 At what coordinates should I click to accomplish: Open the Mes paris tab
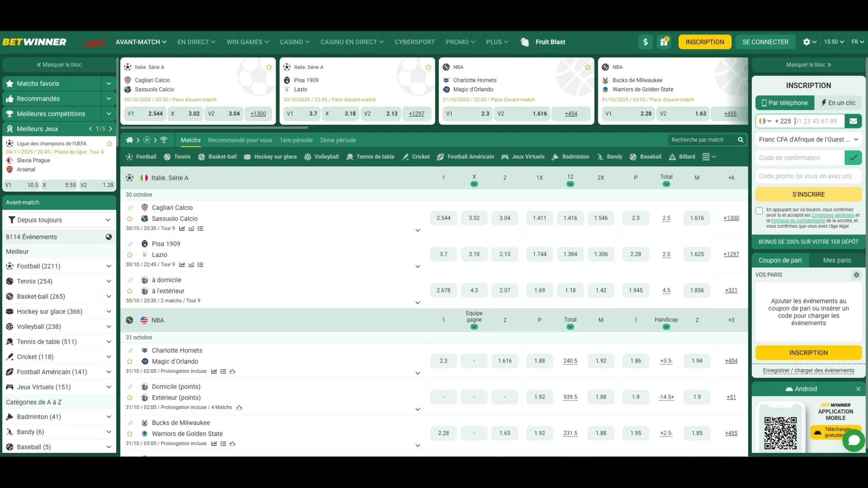[837, 260]
